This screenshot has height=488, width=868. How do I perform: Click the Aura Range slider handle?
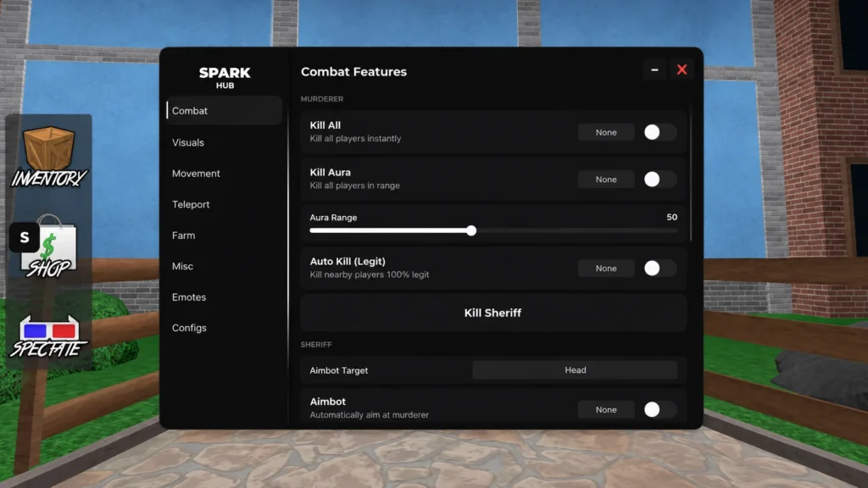pyautogui.click(x=471, y=230)
